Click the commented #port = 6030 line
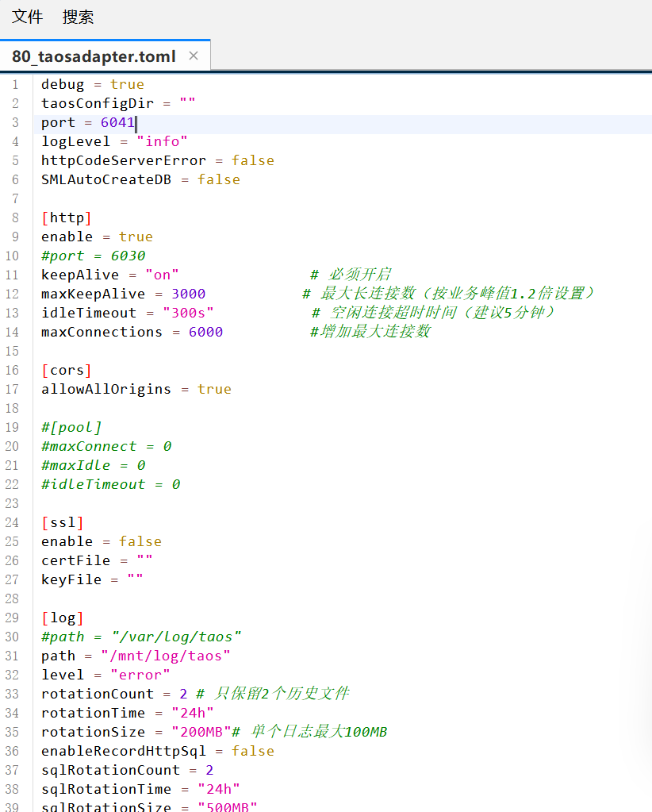This screenshot has width=652, height=812. [x=93, y=256]
